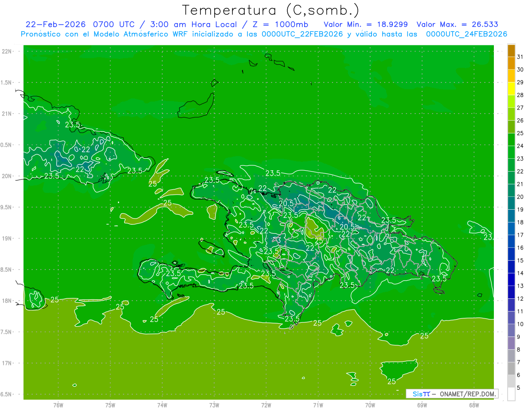Click the 70W longitude axis label

point(370,405)
